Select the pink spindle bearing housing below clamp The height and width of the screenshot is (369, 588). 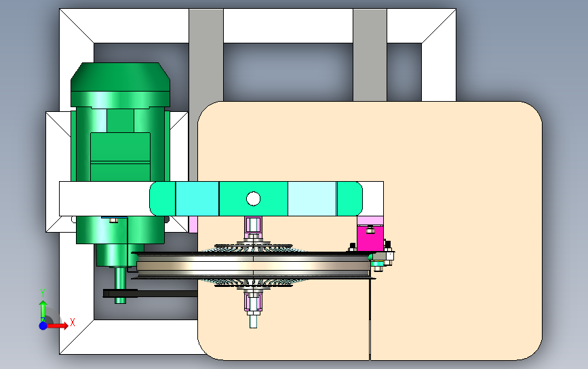[253, 226]
